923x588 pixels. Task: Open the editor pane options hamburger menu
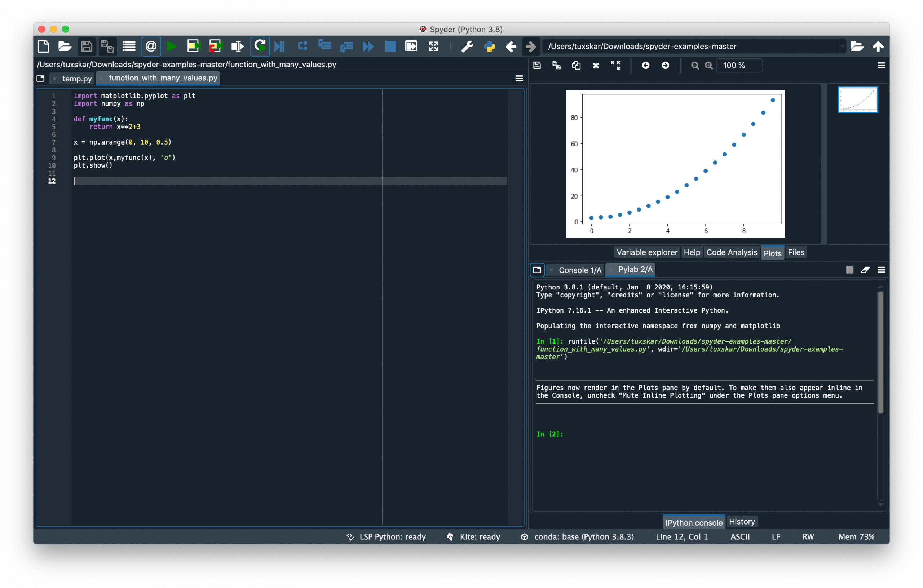coord(519,79)
